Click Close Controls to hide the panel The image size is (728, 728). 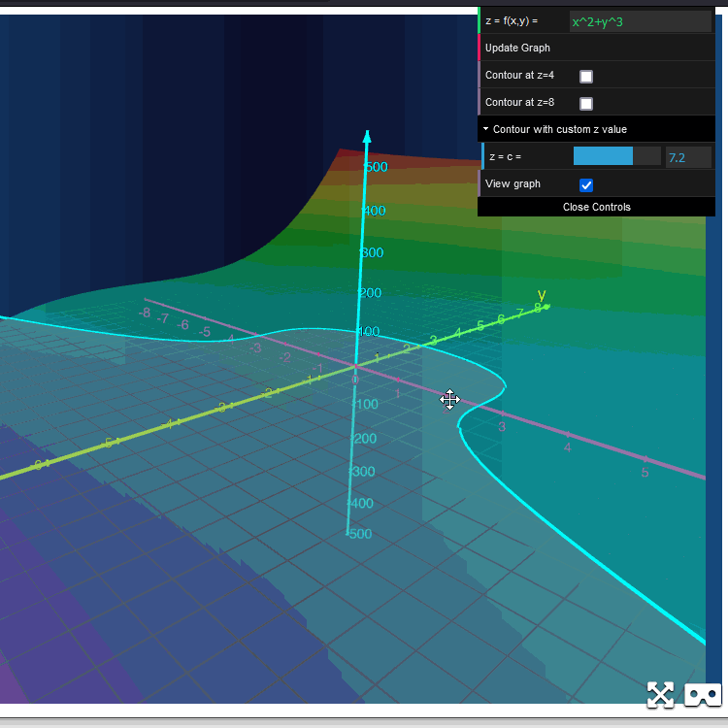tap(596, 207)
